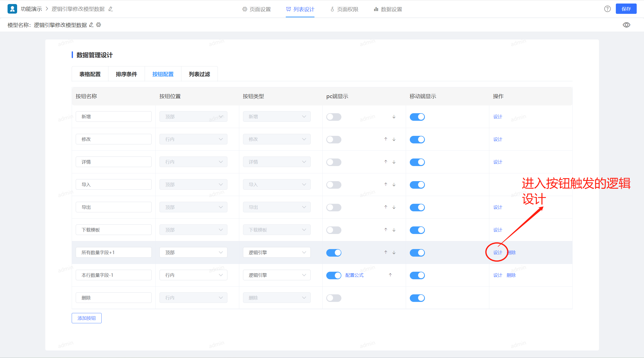Open the 按钮位置 dropdown in the 新增 row
This screenshot has width=644, height=358.
[193, 116]
